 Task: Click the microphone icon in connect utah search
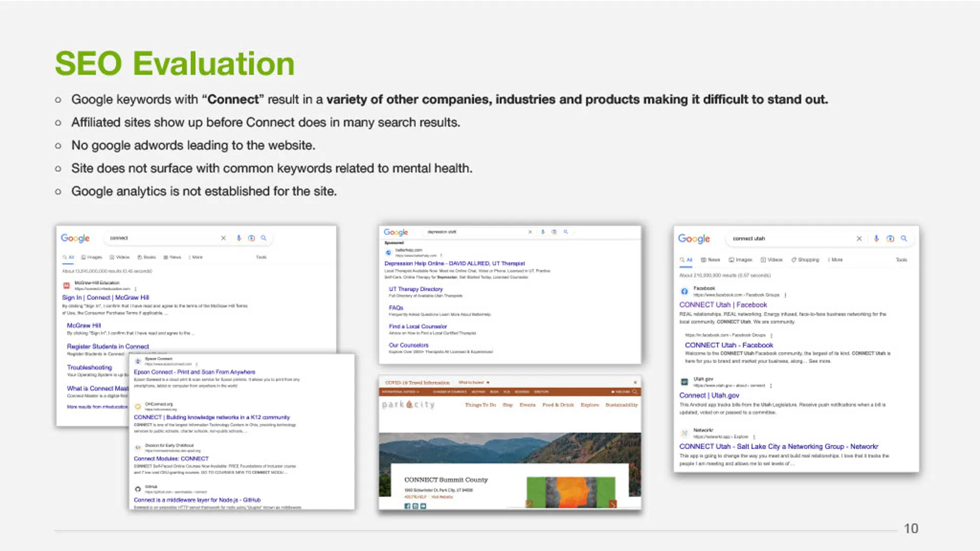point(876,238)
